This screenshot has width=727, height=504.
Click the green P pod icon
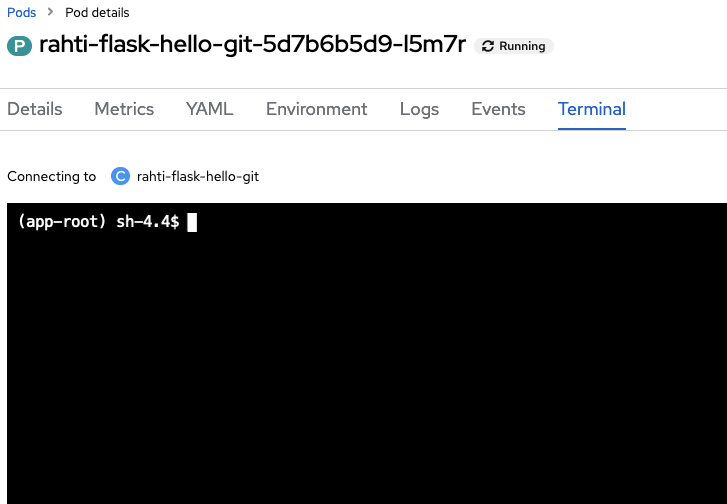tap(19, 46)
